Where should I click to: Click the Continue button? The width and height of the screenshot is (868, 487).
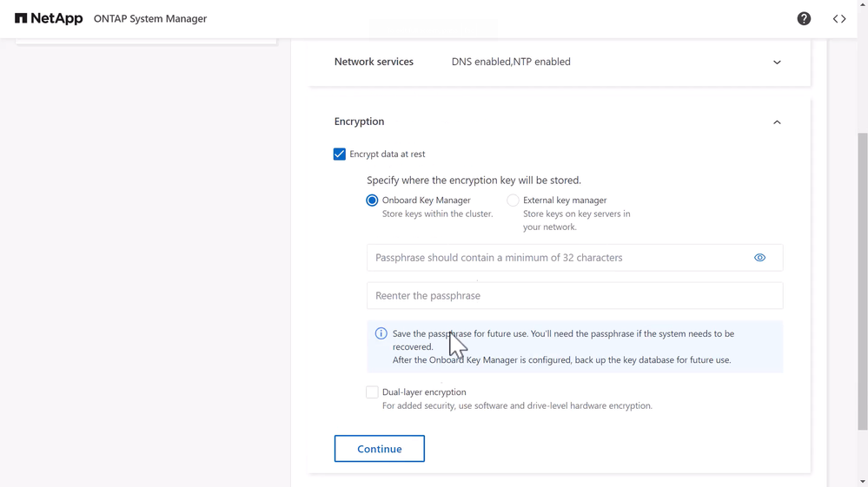coord(379,449)
